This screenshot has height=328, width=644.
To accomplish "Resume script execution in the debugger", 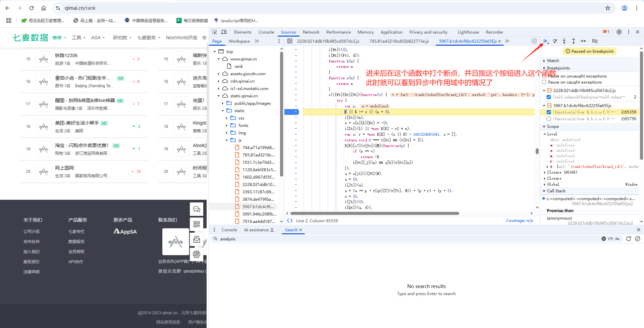I will pos(546,41).
